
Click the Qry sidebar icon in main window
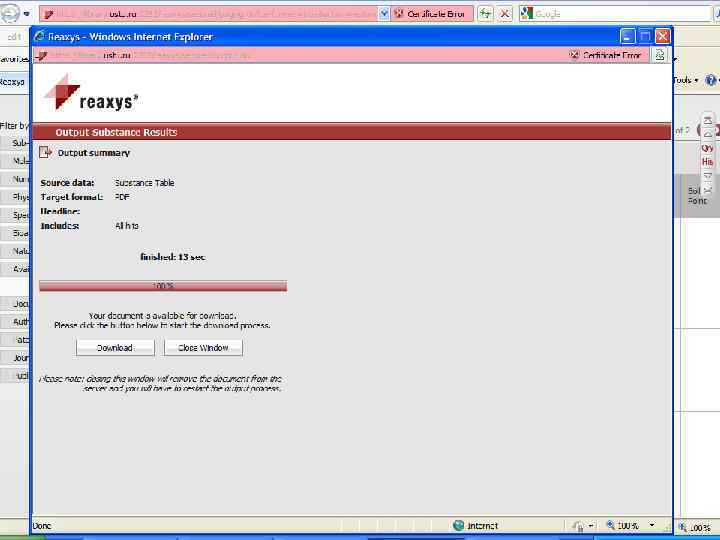pos(707,148)
